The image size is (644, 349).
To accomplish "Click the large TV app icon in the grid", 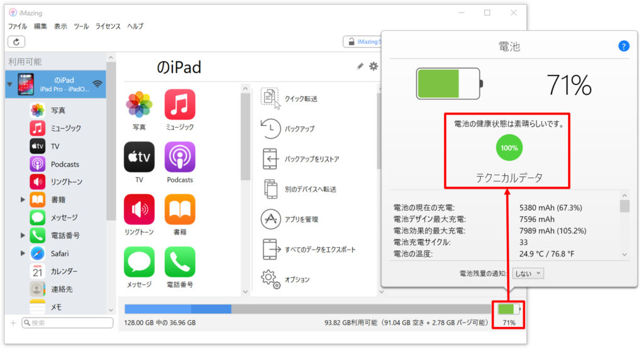I will pos(139,157).
